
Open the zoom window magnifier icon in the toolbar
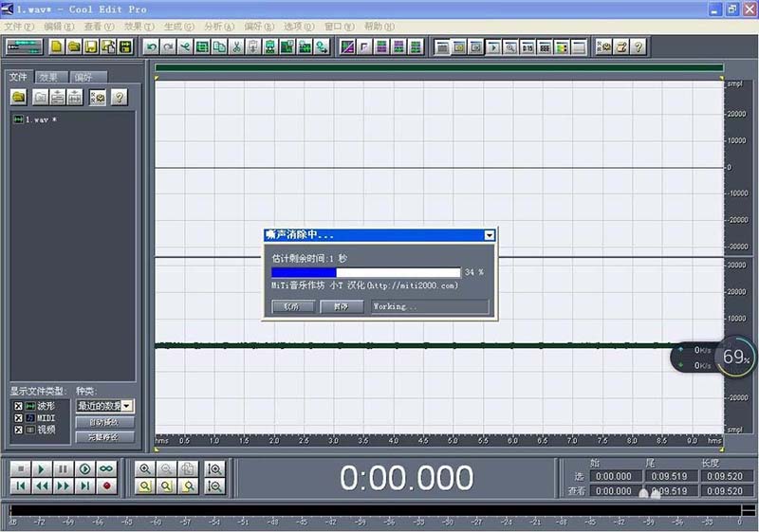[510, 46]
